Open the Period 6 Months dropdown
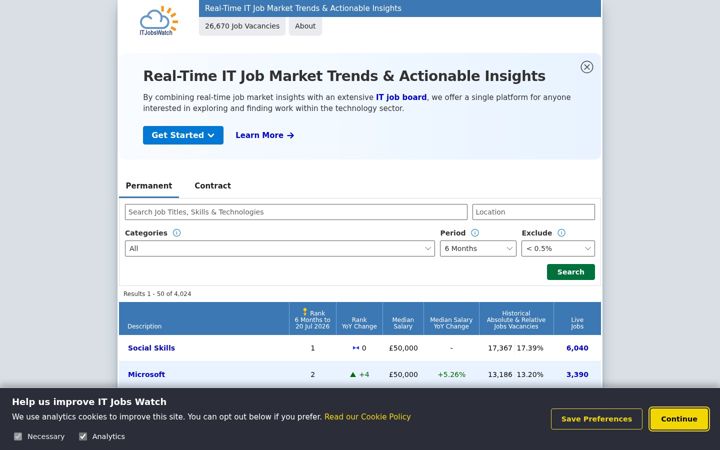This screenshot has height=450, width=720. coord(478,248)
